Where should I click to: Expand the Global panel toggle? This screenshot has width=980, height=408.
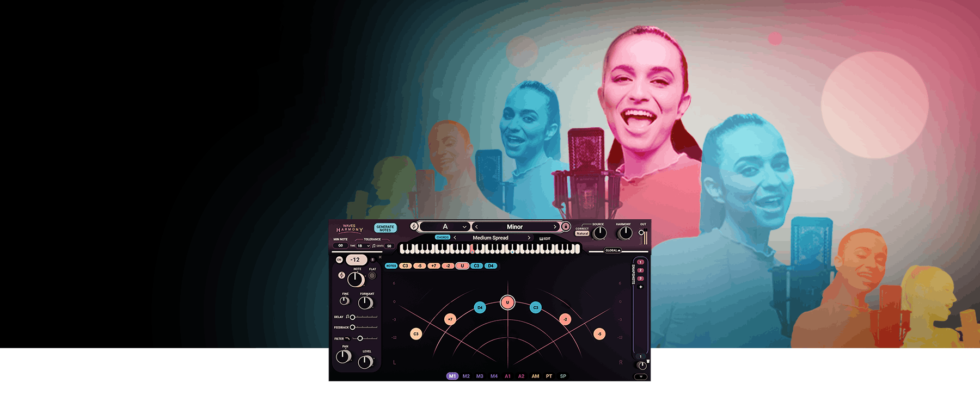coord(613,250)
